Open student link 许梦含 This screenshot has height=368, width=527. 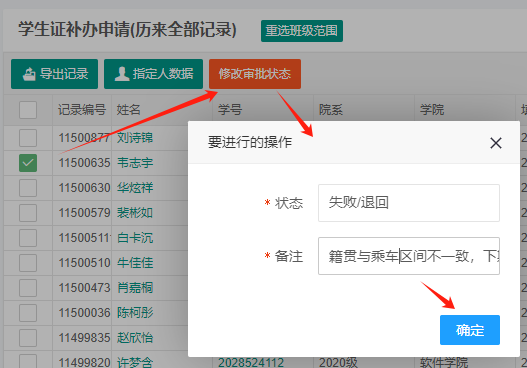135,362
